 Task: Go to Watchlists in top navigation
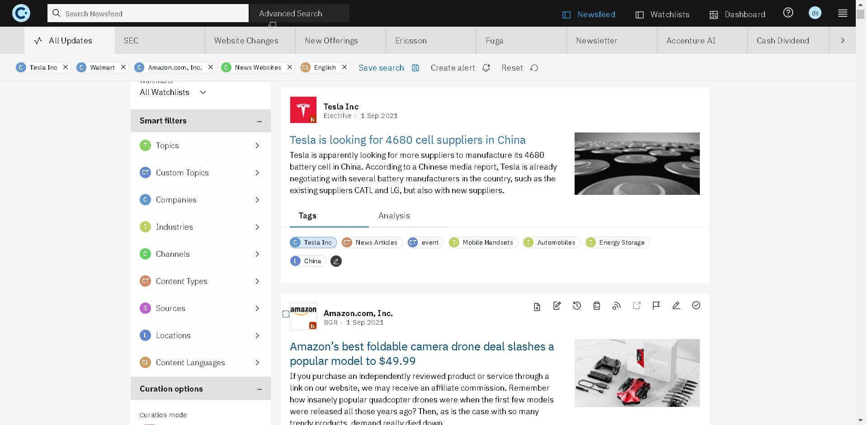click(x=662, y=14)
